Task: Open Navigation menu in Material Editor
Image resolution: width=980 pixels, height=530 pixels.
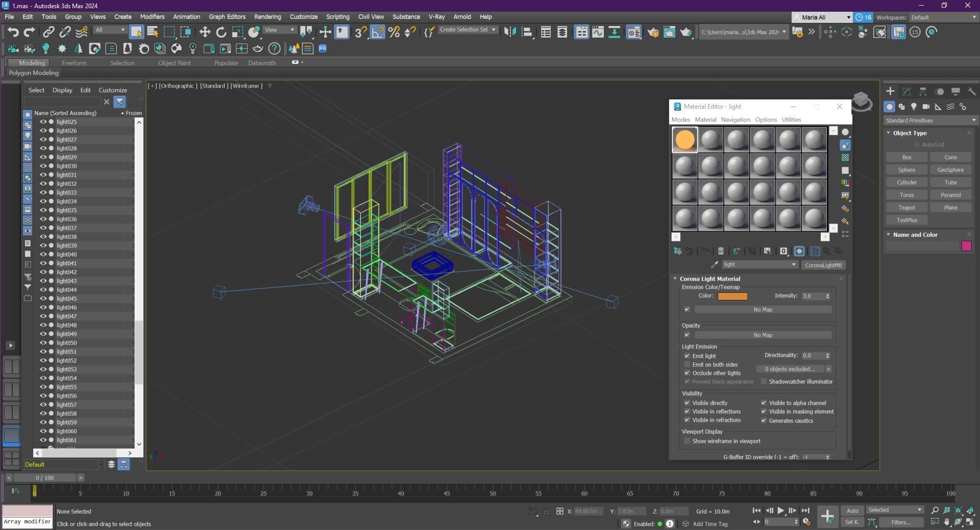Action: click(736, 120)
